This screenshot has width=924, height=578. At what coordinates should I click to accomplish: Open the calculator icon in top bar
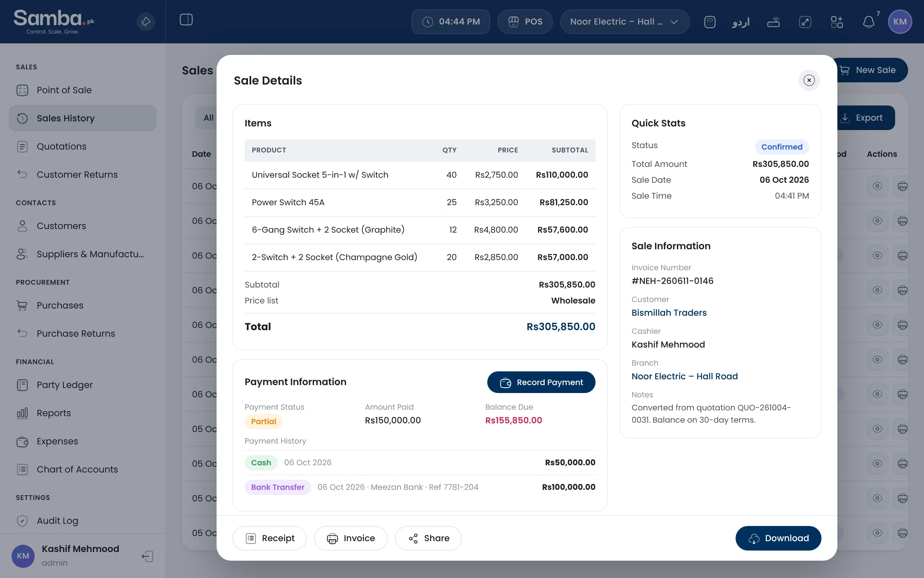[x=709, y=22]
